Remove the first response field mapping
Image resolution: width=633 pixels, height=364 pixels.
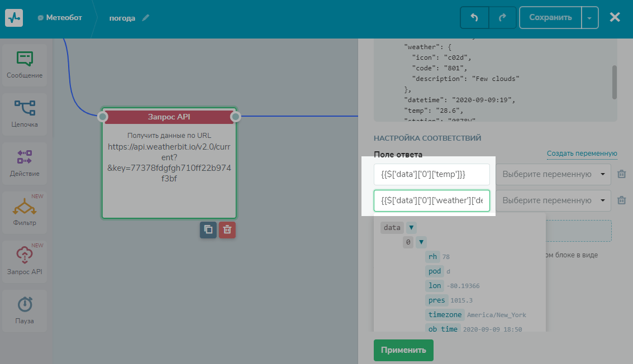[621, 174]
